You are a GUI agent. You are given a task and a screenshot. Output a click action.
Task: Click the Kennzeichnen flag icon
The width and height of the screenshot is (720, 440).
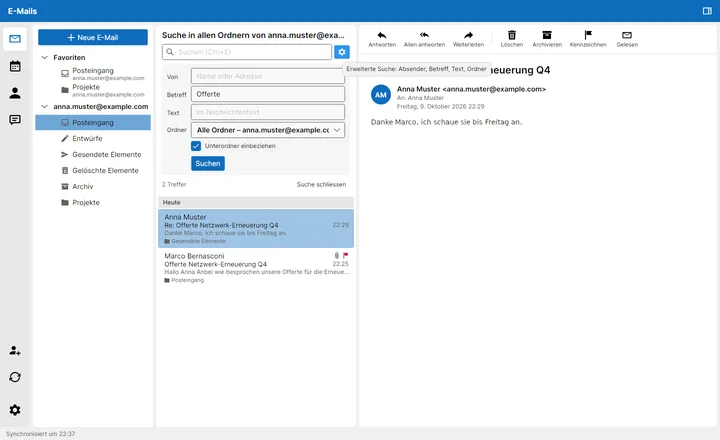click(588, 35)
